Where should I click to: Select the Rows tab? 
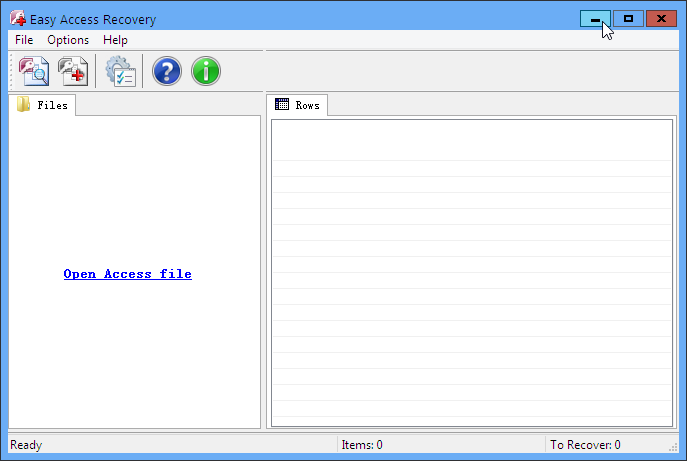[297, 105]
